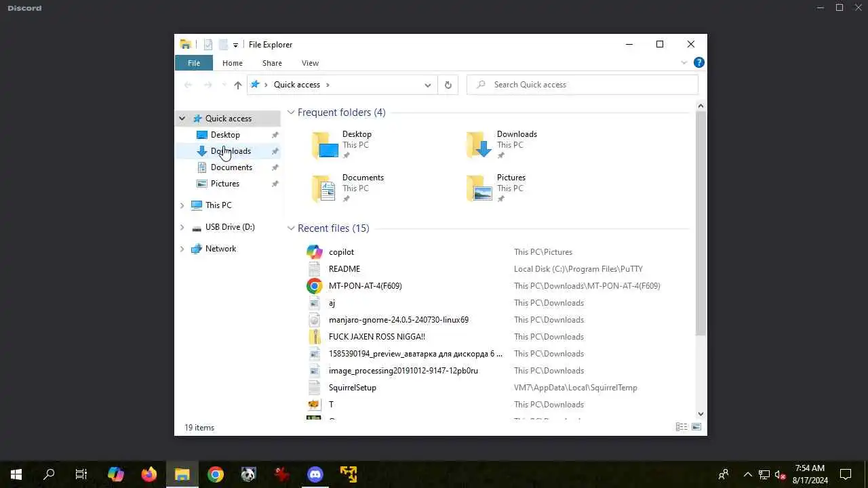Unpin Desktop from Quick access
The height and width of the screenshot is (488, 868).
click(275, 135)
